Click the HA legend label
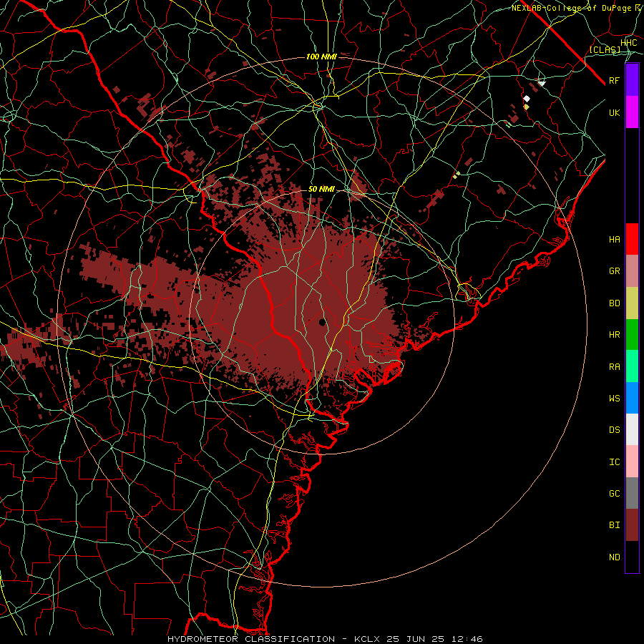This screenshot has width=644, height=644. tap(614, 239)
